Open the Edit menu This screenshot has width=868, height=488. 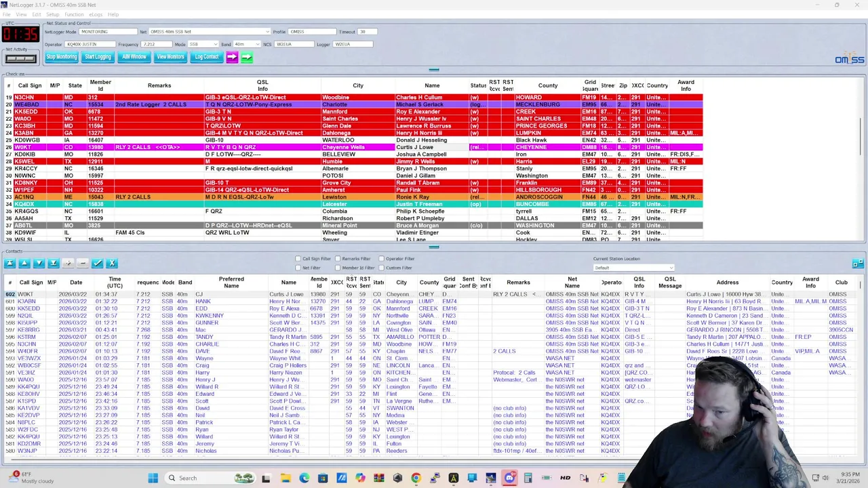(36, 14)
